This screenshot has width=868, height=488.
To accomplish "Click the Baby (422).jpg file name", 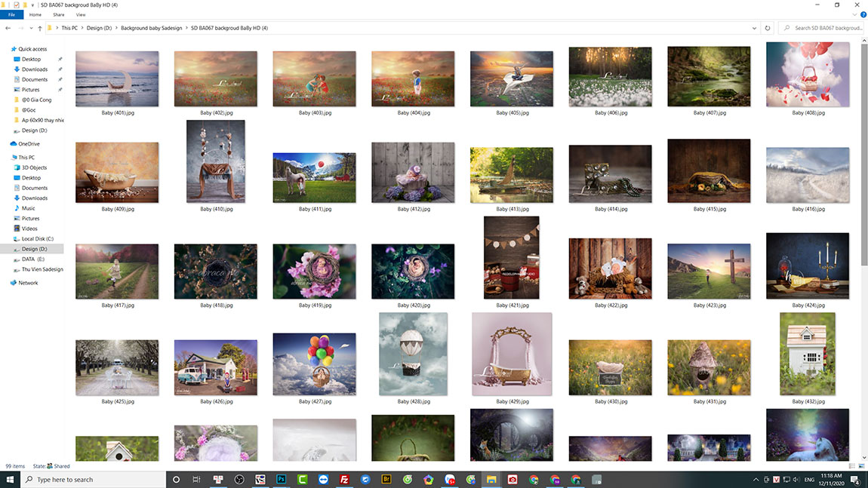I will pos(611,305).
